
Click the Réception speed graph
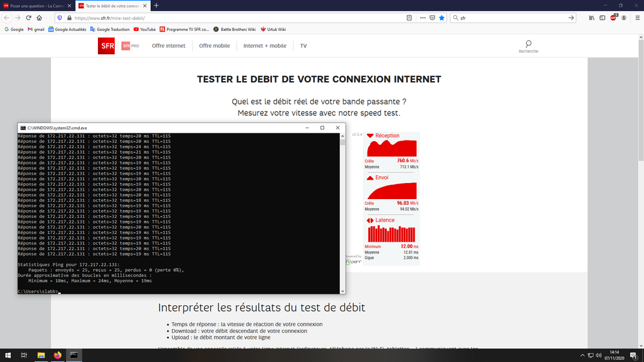click(391, 148)
